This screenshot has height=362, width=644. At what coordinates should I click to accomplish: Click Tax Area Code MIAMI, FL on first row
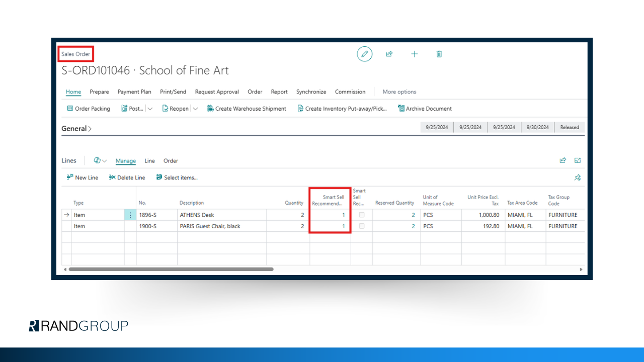tap(525, 215)
